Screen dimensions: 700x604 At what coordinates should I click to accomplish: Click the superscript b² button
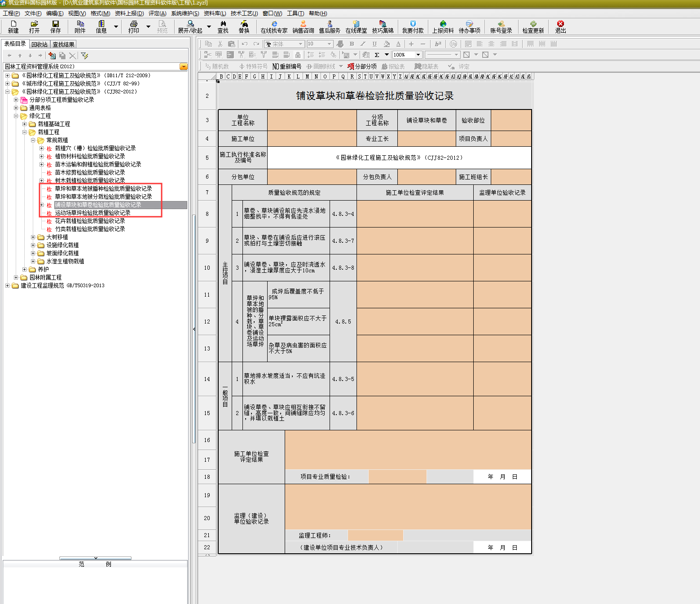point(438,44)
